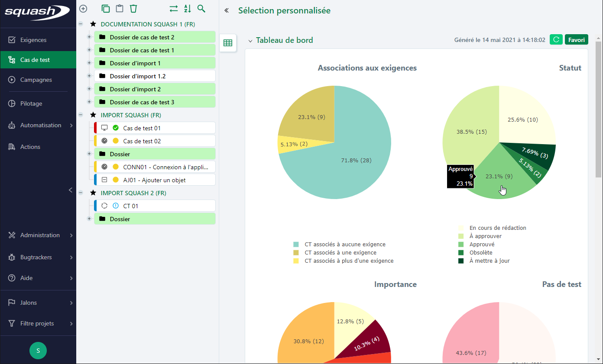Viewport: 603px width, 364px height.
Task: Open the Administration sidebar menu
Action: [x=40, y=235]
